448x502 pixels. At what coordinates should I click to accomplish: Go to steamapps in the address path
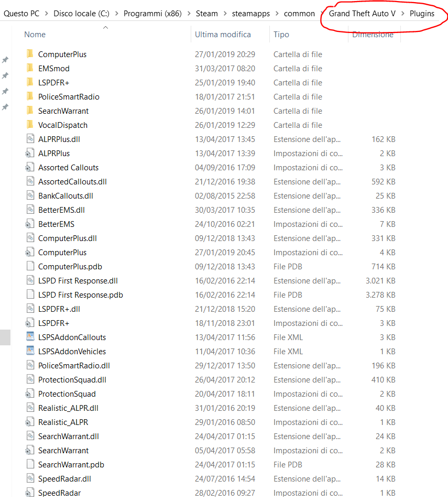pos(251,14)
